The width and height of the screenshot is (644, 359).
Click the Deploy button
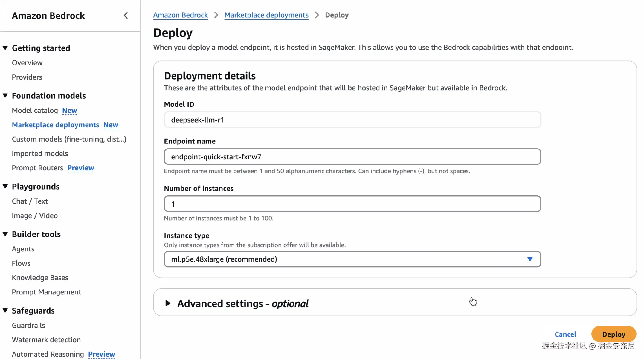coord(614,334)
